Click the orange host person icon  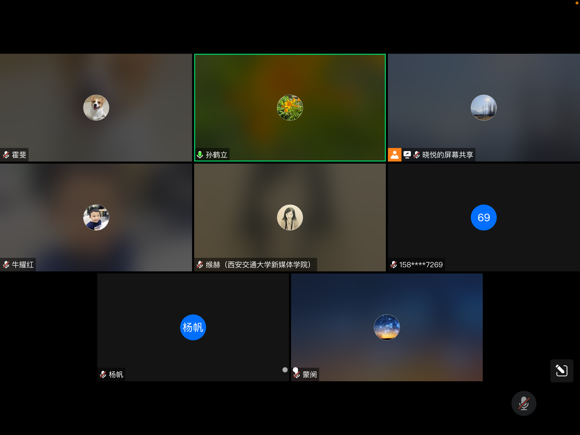(395, 155)
